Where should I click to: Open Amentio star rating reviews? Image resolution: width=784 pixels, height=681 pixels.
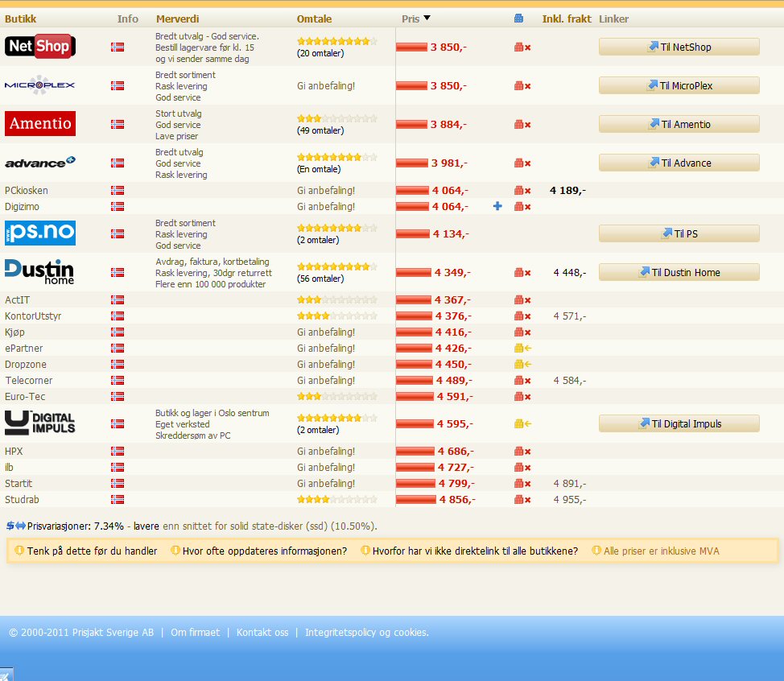[337, 118]
